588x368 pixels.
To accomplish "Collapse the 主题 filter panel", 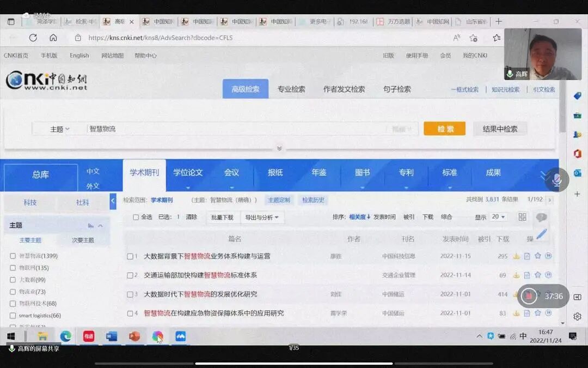I will click(x=101, y=226).
